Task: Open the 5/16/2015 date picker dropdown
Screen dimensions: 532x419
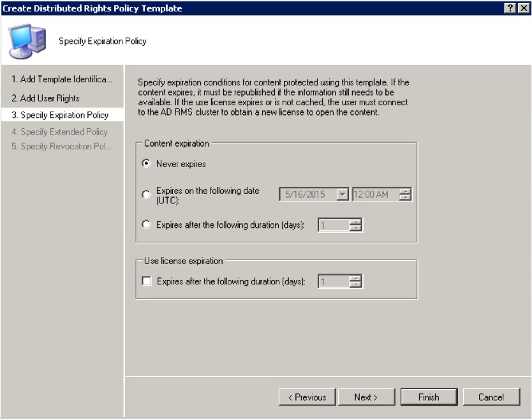Action: click(343, 195)
